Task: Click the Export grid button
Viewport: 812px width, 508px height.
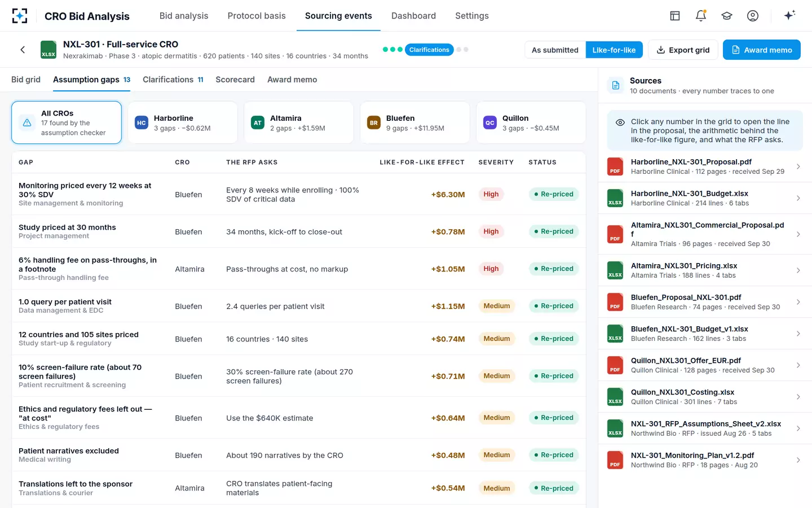Action: pos(683,50)
